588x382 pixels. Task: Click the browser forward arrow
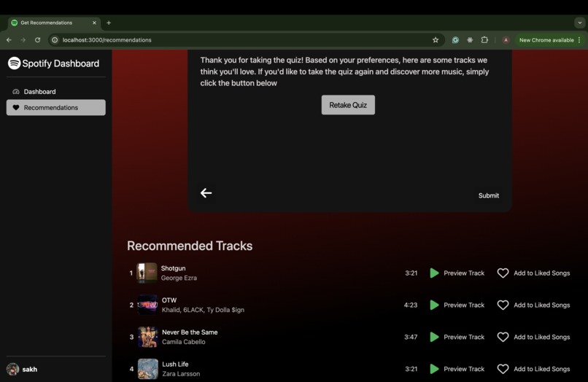point(23,40)
